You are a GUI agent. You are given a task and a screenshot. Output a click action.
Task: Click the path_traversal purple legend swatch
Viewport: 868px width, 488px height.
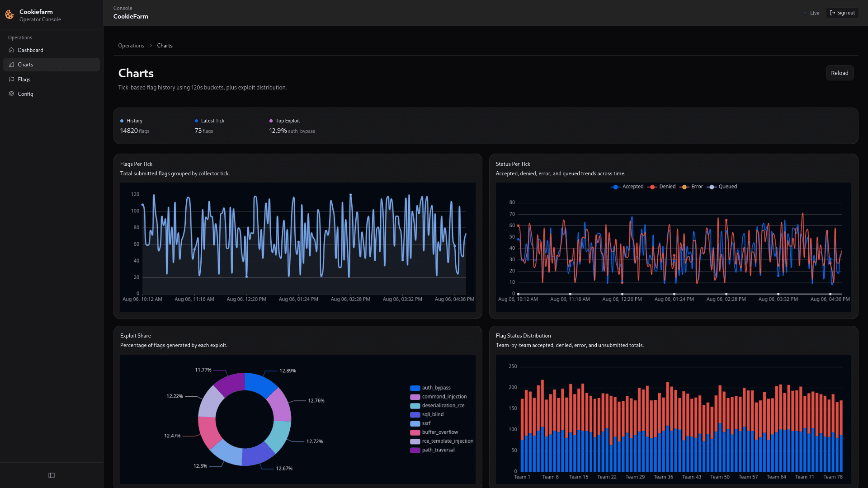click(x=415, y=450)
